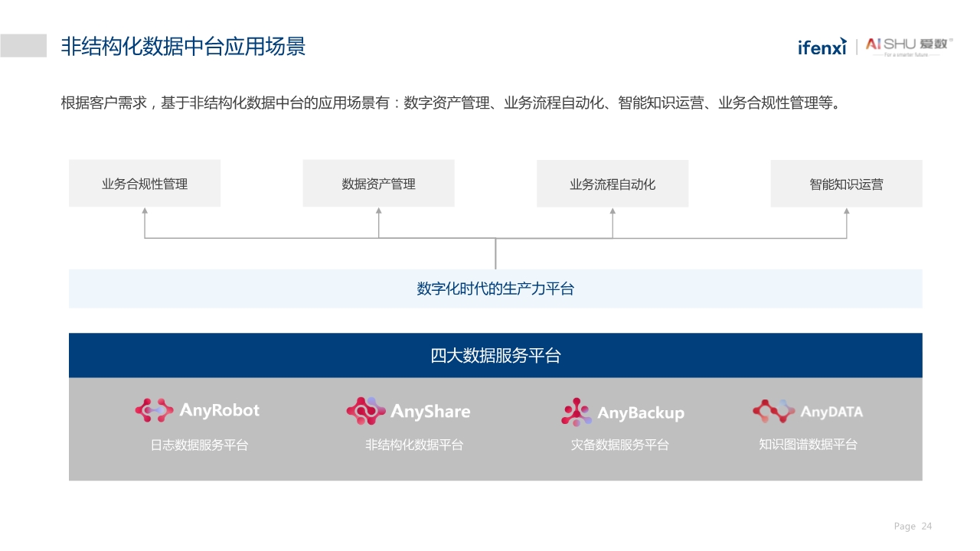This screenshot has width=980, height=551.
Task: Select the AnyShare platform icon
Action: (x=365, y=411)
